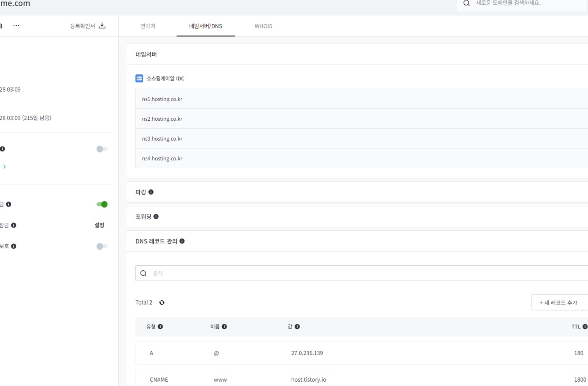The height and width of the screenshot is (386, 588).
Task: Toggle the first gray switch in the sidebar
Action: point(102,149)
